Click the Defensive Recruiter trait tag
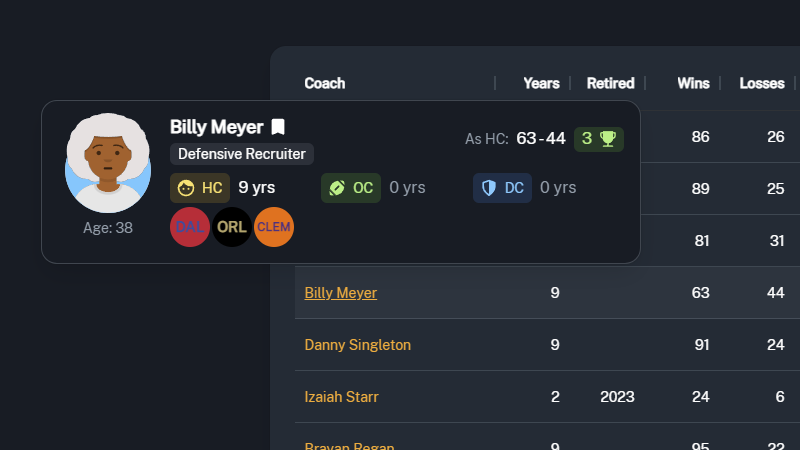 point(242,154)
